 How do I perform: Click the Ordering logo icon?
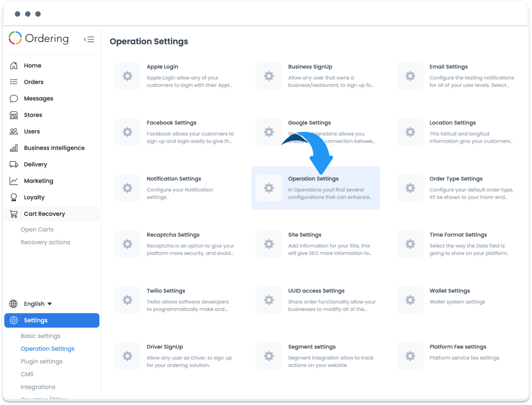[15, 38]
